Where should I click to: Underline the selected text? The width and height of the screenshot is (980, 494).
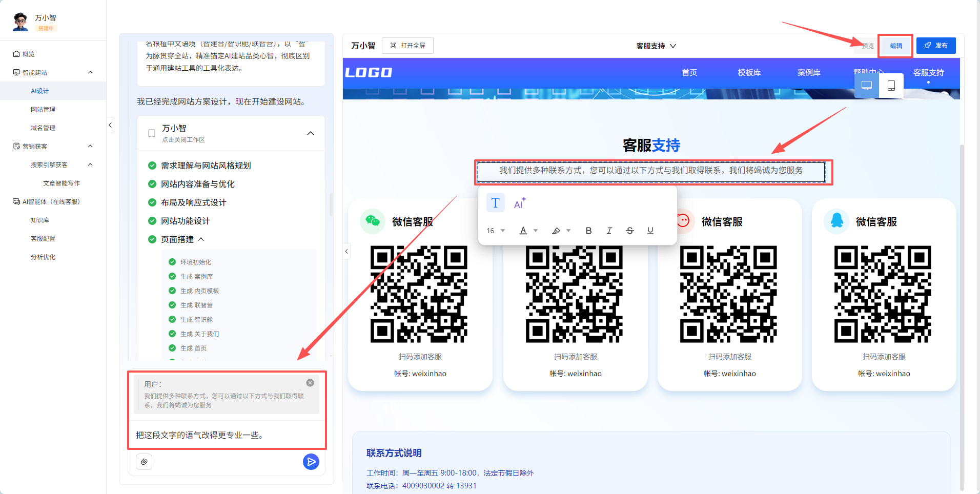click(650, 231)
